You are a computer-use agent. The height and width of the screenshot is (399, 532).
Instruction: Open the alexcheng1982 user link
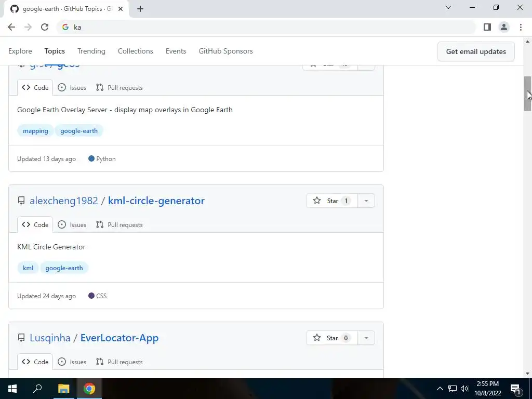[x=64, y=201]
